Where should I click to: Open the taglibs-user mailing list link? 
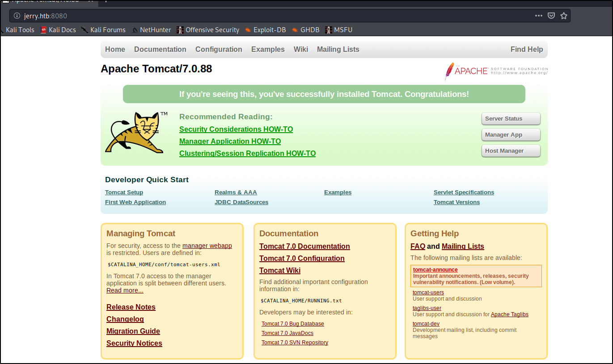point(427,308)
